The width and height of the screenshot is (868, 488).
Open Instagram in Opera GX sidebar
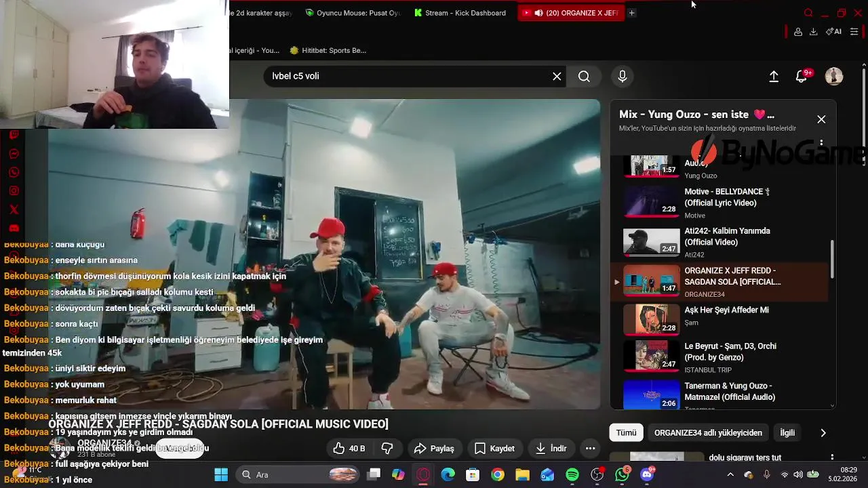14,191
